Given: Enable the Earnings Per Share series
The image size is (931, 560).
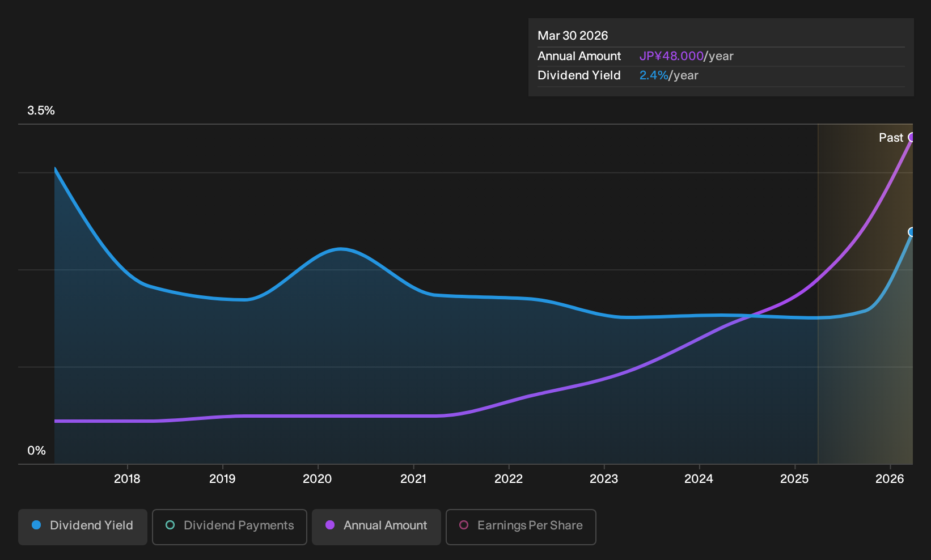Looking at the screenshot, I should 521,527.
